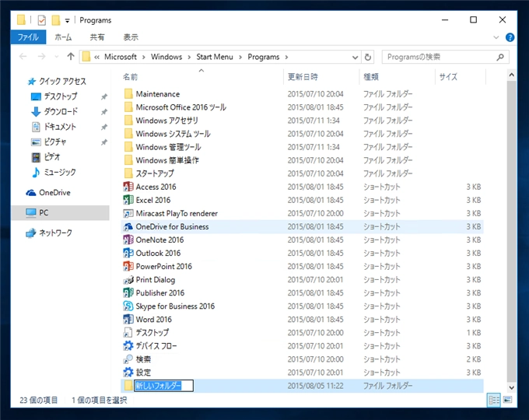This screenshot has width=529, height=420.
Task: Click the vertical scrollbar up arrow
Action: [511, 75]
